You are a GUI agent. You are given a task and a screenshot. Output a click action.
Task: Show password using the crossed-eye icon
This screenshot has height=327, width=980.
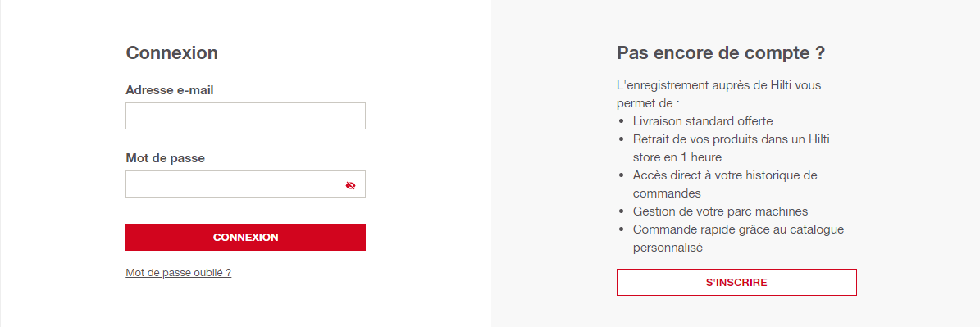pyautogui.click(x=350, y=185)
